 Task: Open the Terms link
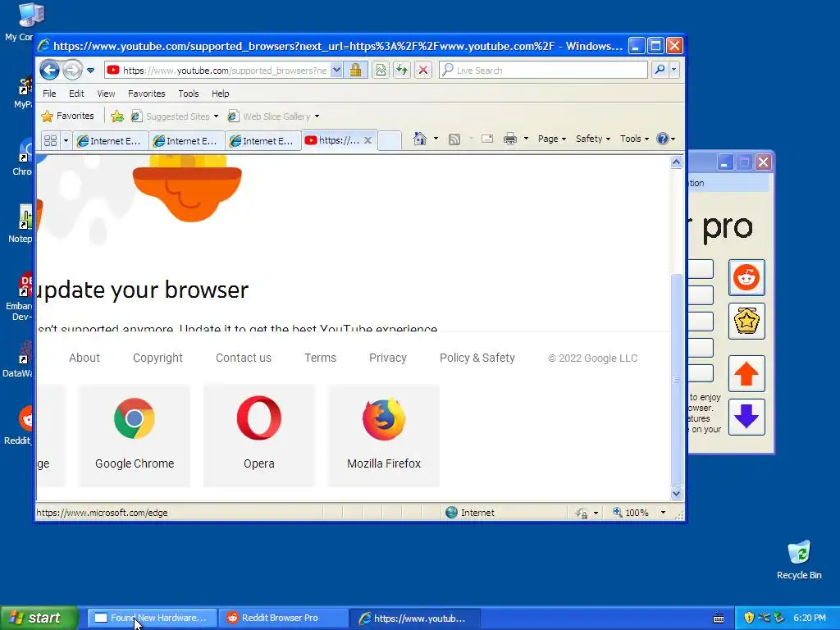pos(321,358)
